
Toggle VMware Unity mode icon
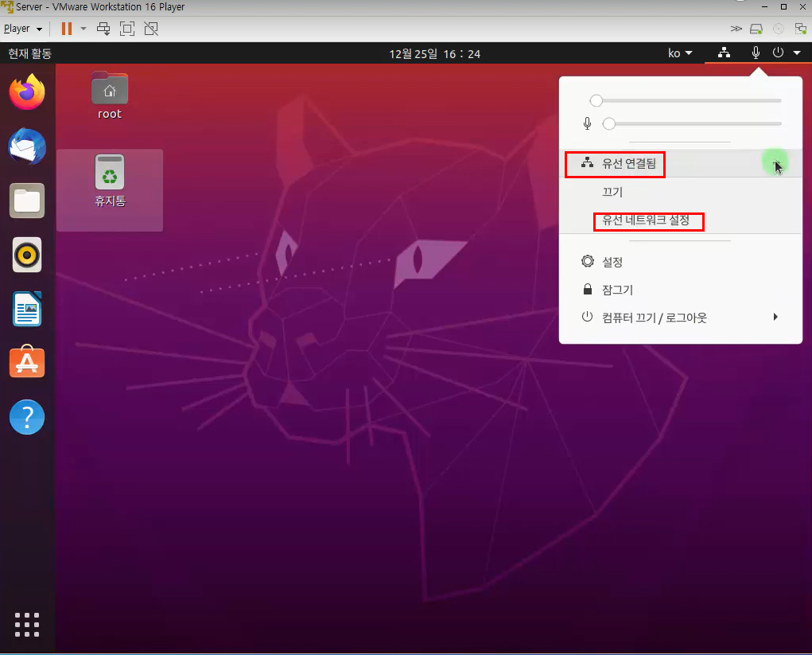pyautogui.click(x=151, y=29)
